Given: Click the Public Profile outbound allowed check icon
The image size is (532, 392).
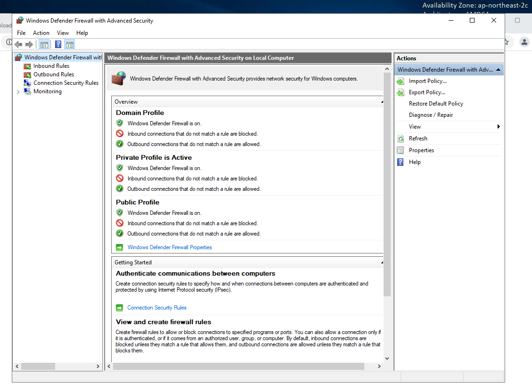Looking at the screenshot, I should click(x=120, y=233).
